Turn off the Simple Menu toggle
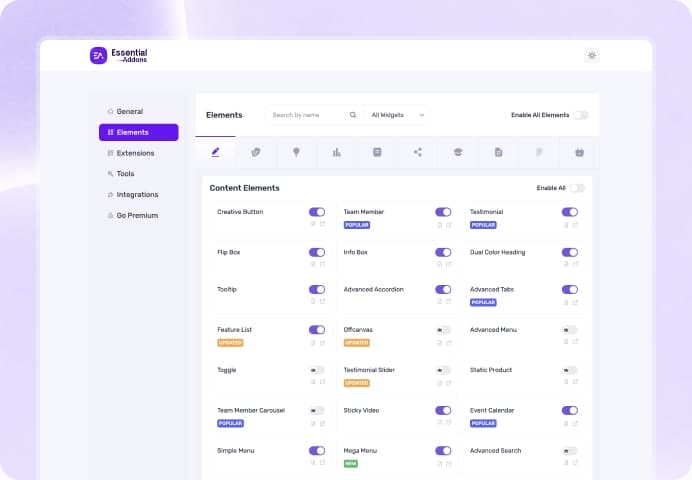692x480 pixels. 317,451
